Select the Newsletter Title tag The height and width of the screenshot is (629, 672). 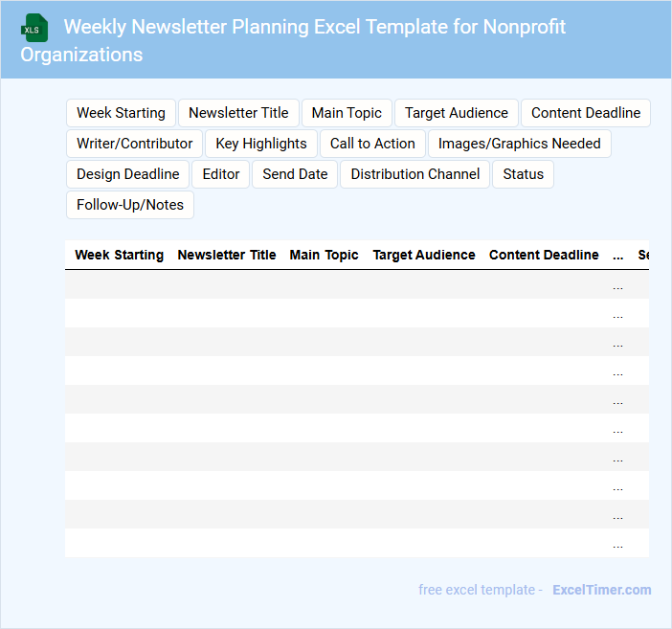[238, 113]
